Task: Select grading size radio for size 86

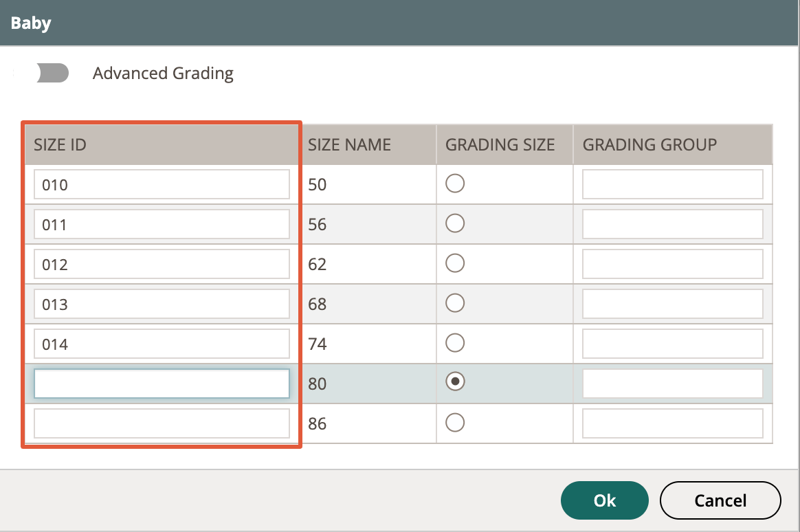Action: 454,422
